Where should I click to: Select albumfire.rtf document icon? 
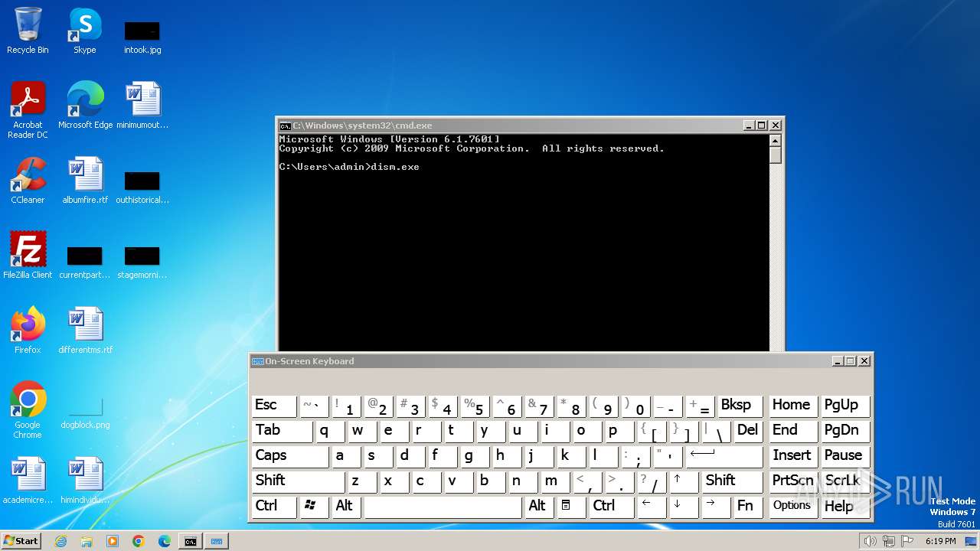coord(85,181)
